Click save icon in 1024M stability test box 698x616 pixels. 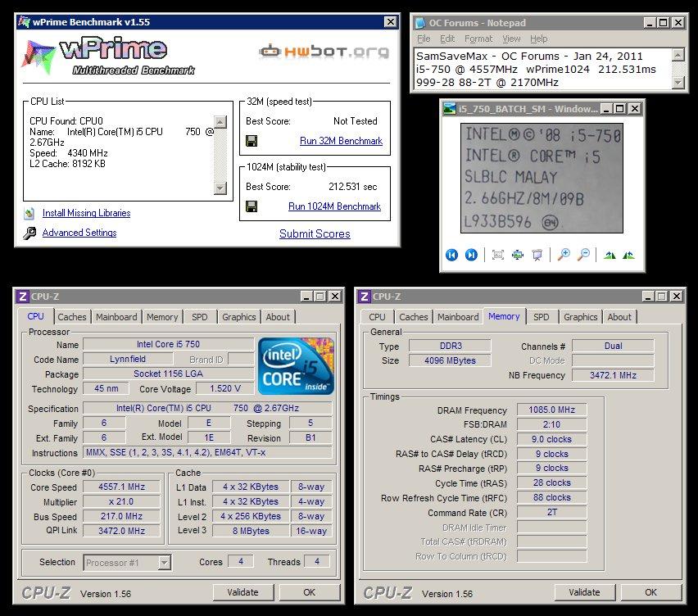tap(252, 206)
